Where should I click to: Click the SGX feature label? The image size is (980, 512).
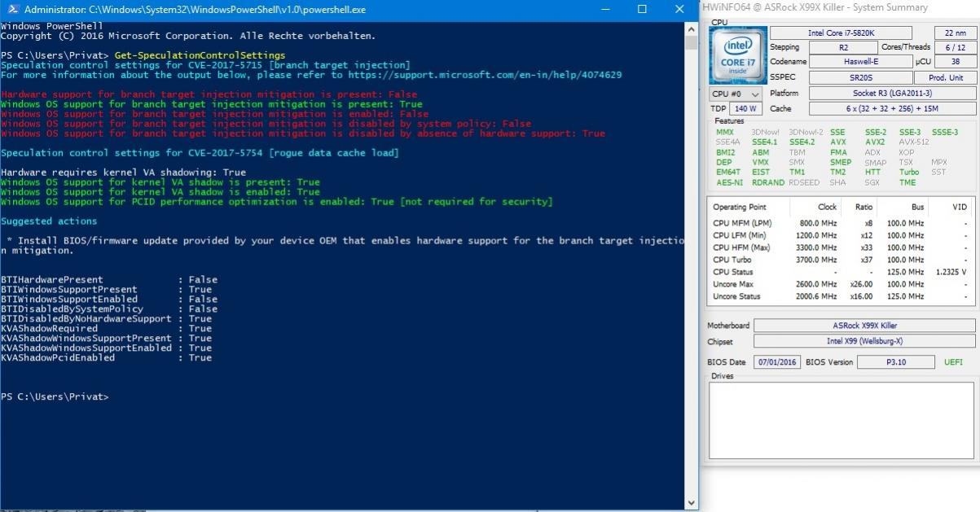pos(872,183)
